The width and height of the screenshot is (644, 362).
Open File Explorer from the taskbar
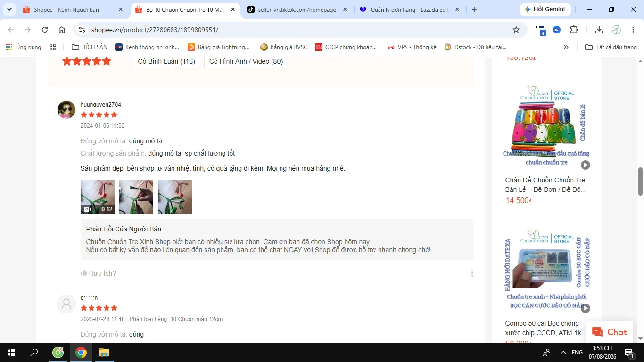(x=104, y=353)
